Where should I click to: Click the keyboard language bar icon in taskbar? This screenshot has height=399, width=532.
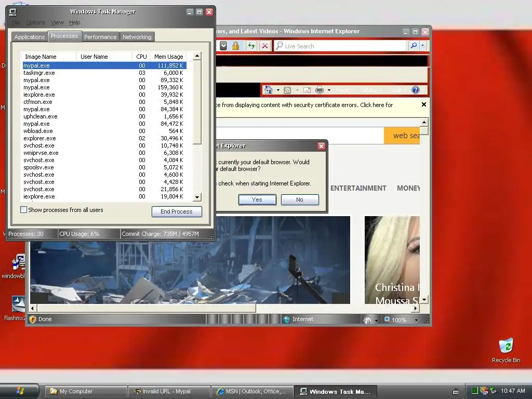[456, 392]
